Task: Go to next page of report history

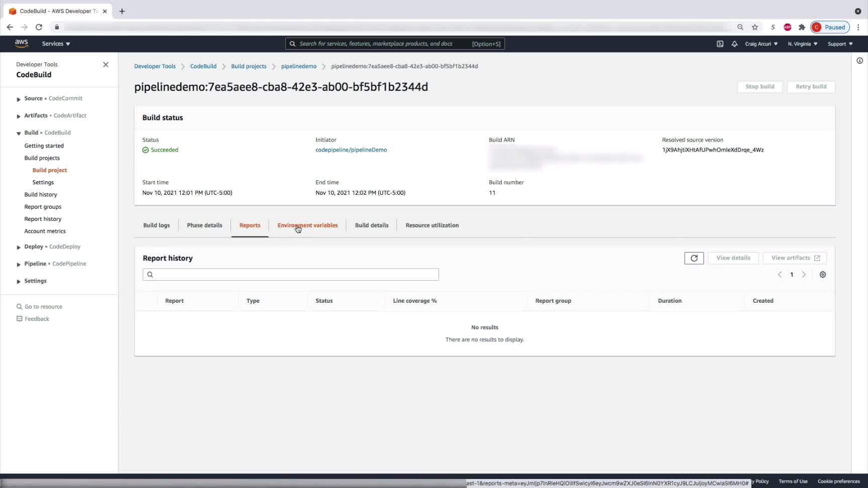Action: click(x=804, y=275)
